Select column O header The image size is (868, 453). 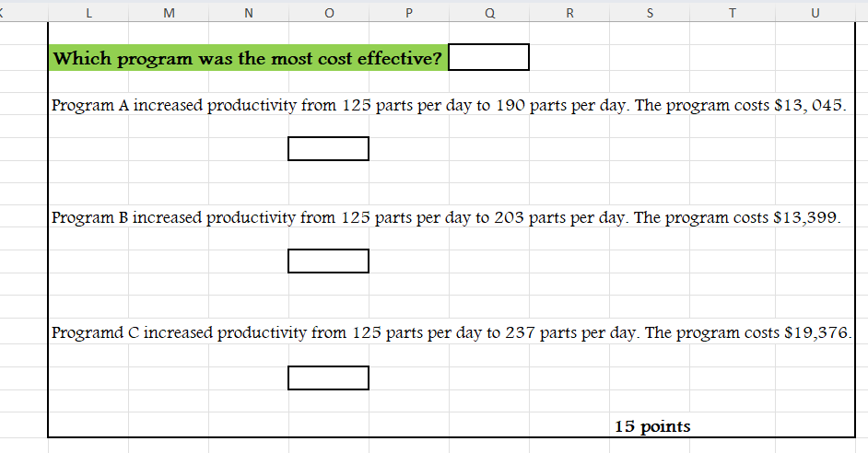[x=329, y=13]
